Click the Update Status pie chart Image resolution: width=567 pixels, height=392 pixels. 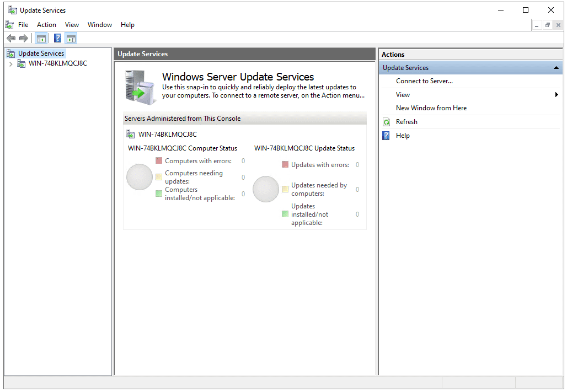[x=266, y=189]
